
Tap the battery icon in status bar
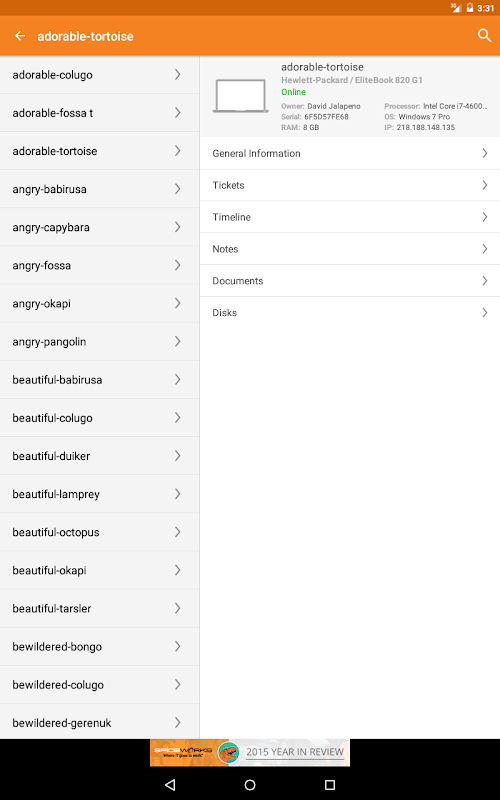click(x=469, y=8)
